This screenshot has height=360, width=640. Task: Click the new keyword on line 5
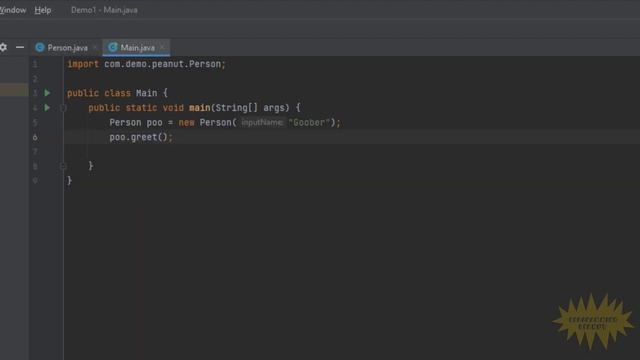(x=186, y=123)
